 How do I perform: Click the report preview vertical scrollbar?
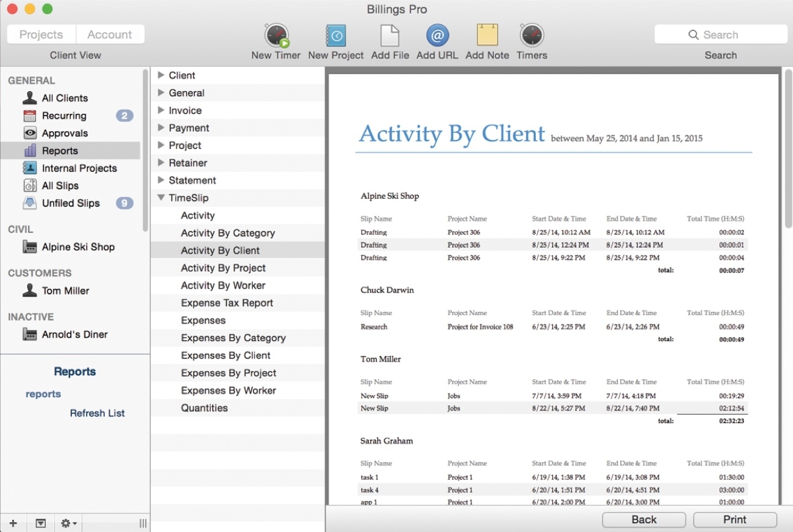coord(788,149)
